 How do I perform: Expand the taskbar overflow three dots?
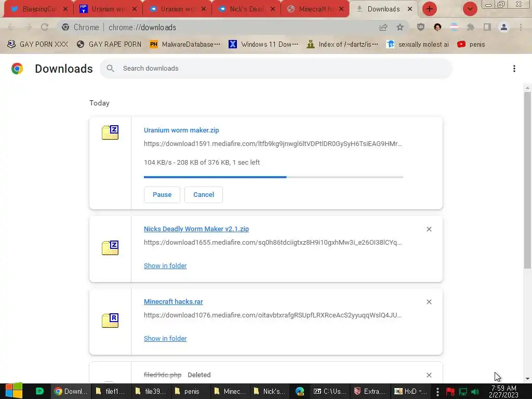point(437,391)
